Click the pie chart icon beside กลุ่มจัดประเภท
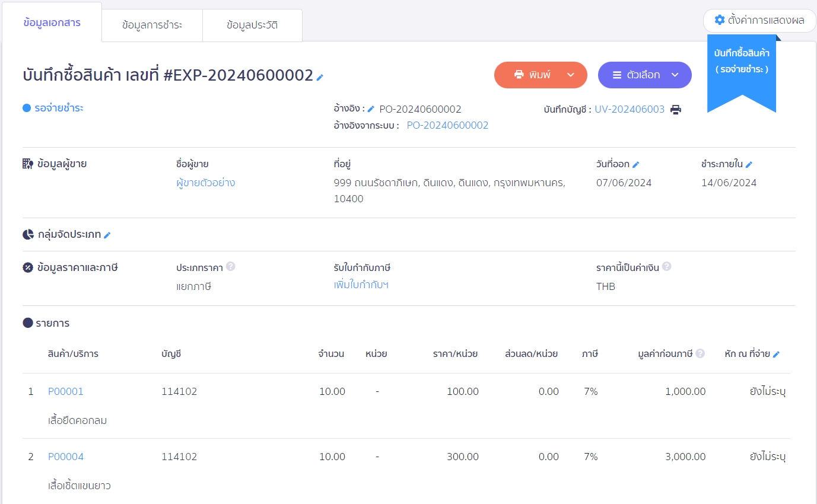The image size is (817, 504). 28,234
